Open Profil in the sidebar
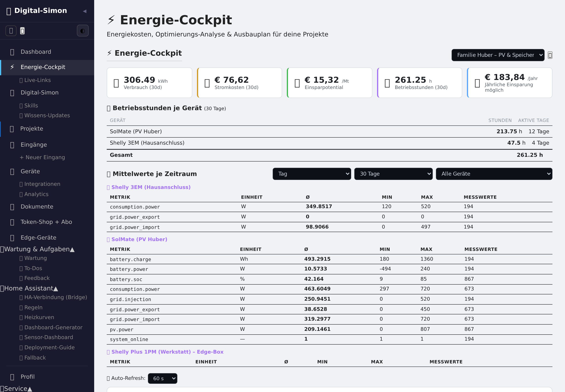 click(x=47, y=377)
